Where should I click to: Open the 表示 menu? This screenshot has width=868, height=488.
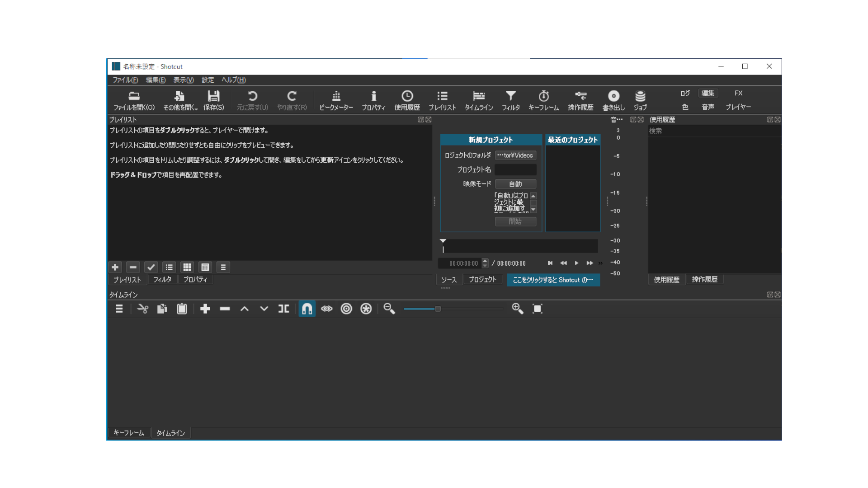coord(184,80)
